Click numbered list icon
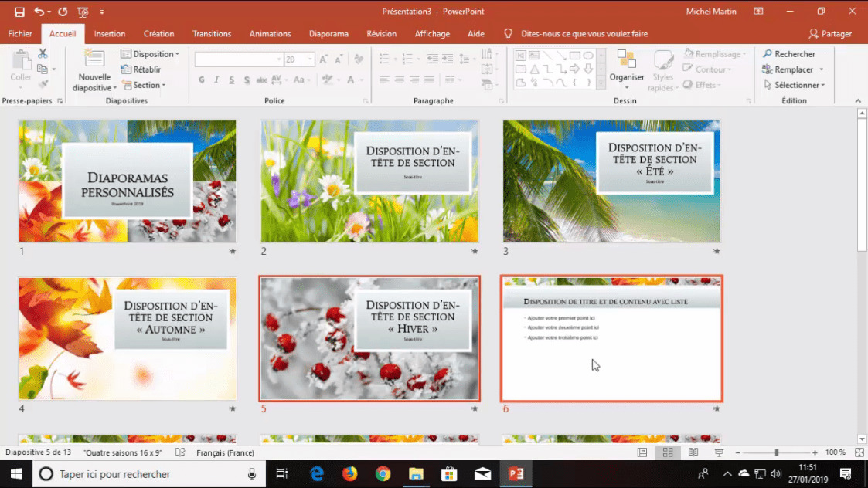This screenshot has height=488, width=868. pyautogui.click(x=407, y=59)
